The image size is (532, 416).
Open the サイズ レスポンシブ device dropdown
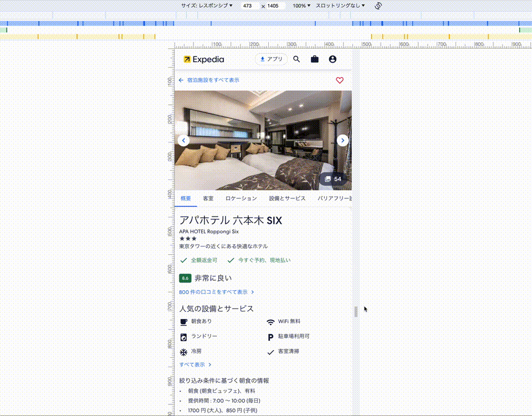click(208, 6)
